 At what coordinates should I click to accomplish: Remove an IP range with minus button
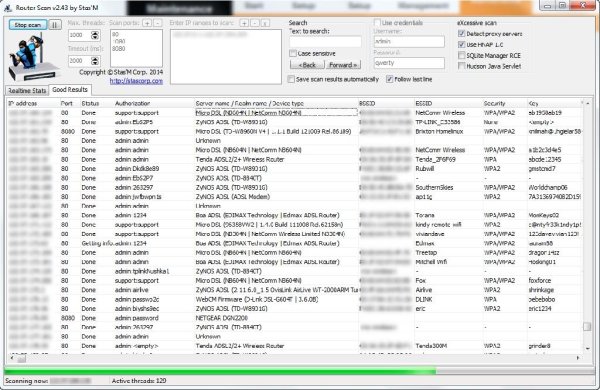[254, 23]
